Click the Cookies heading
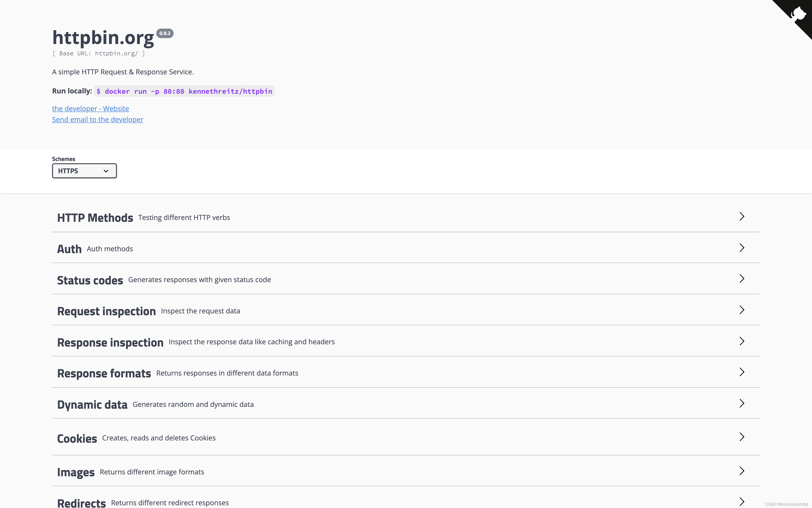The image size is (812, 508). point(77,438)
